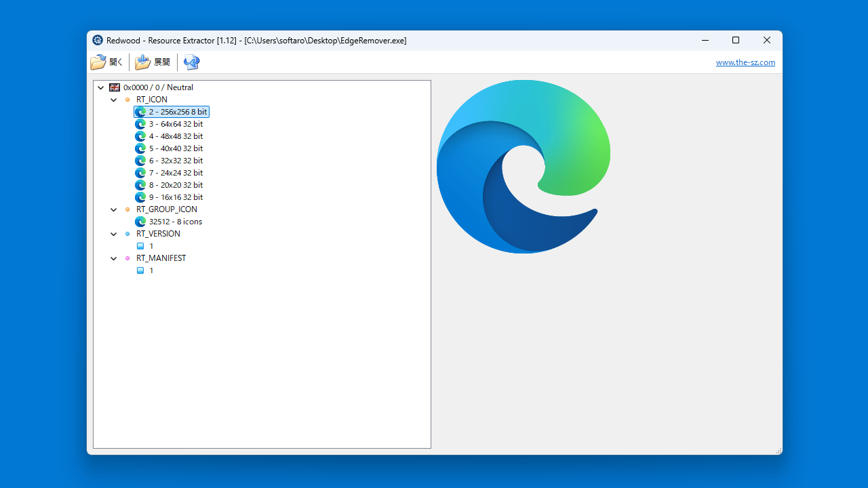Image resolution: width=868 pixels, height=488 pixels.
Task: Select the RT_ICON label in the tree
Action: pos(152,100)
